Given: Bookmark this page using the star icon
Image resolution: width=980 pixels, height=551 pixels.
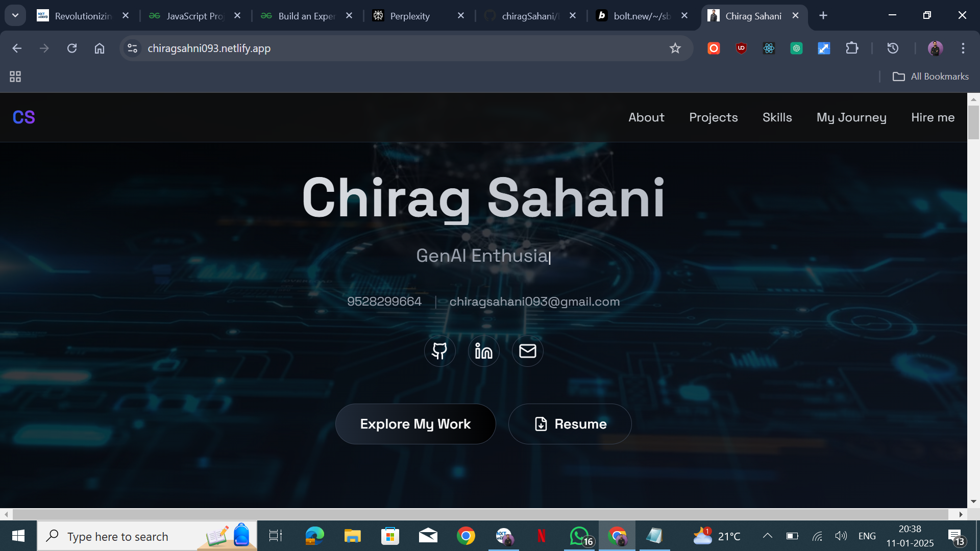Looking at the screenshot, I should pyautogui.click(x=675, y=48).
